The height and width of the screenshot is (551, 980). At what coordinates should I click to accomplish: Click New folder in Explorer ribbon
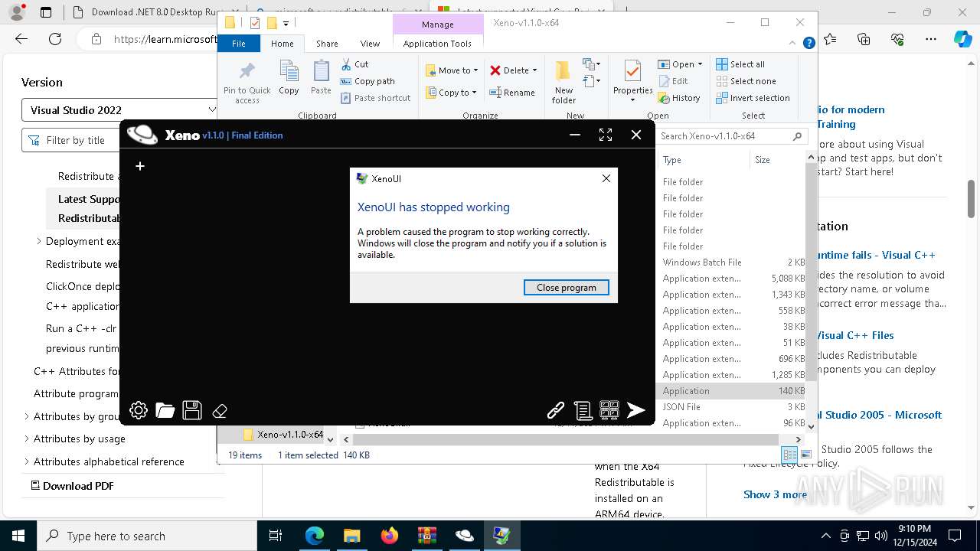click(563, 83)
